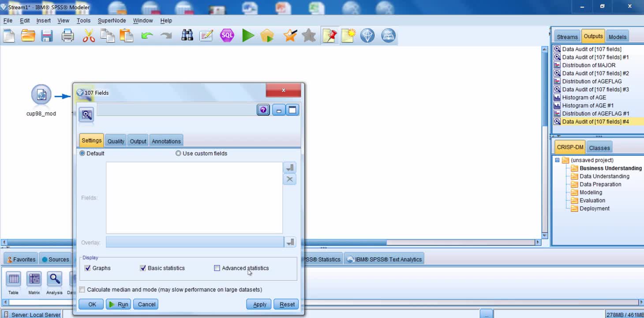
Task: Undo the last action with the green arrow
Action: [x=147, y=36]
